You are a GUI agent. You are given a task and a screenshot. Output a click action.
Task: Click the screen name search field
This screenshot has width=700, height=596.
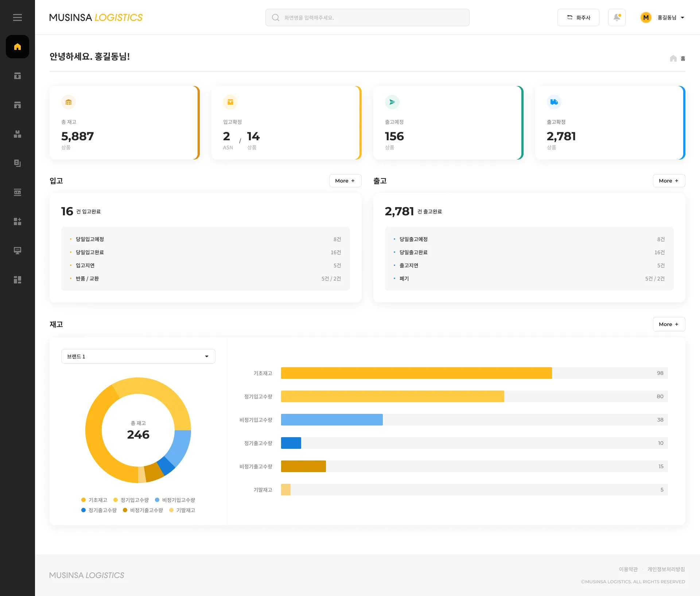[x=367, y=17]
